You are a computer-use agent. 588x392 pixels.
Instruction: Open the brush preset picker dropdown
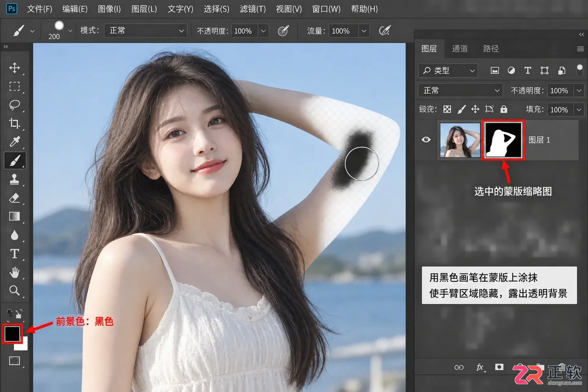click(70, 31)
